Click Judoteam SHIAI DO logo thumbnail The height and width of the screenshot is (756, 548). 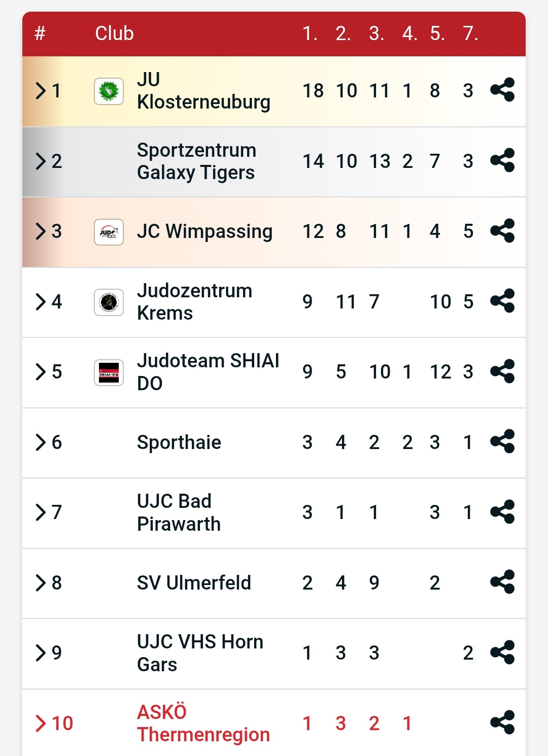click(109, 373)
